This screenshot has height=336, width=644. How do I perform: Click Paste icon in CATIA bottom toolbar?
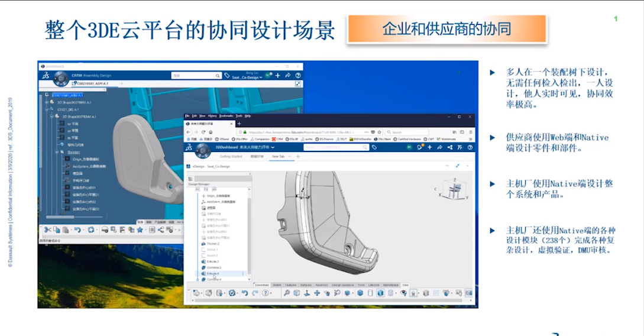tap(65, 230)
